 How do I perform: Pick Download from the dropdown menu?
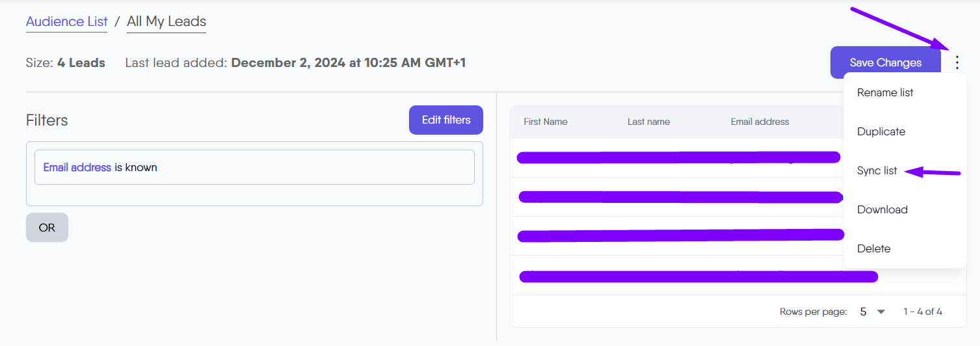point(882,209)
